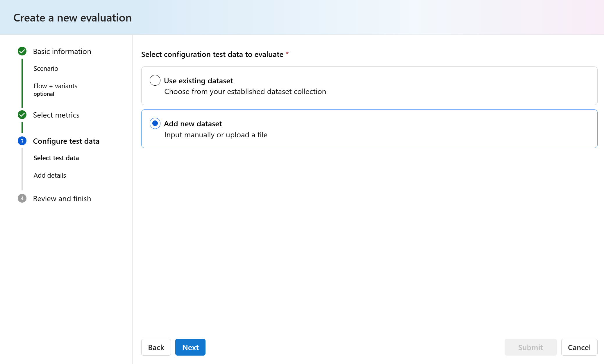Click the Select metrics green checkmark icon
This screenshot has width=604, height=364.
tap(22, 115)
